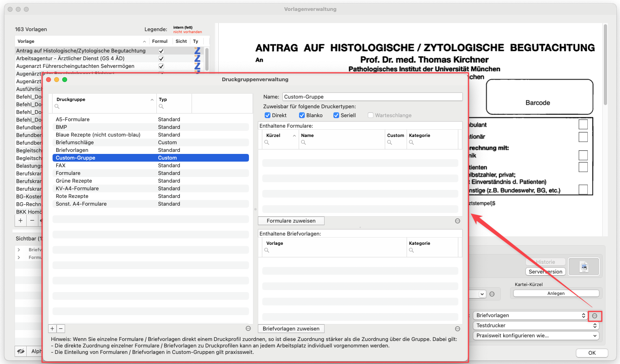Select the Briefumschläge print group row
The width and height of the screenshot is (620, 364).
151,143
